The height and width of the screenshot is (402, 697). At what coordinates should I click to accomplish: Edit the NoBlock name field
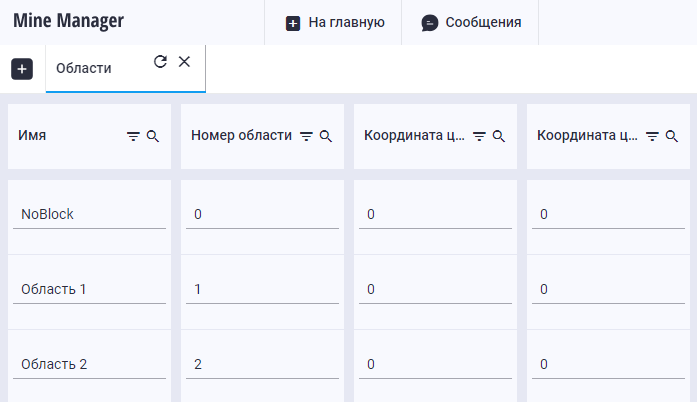click(89, 214)
